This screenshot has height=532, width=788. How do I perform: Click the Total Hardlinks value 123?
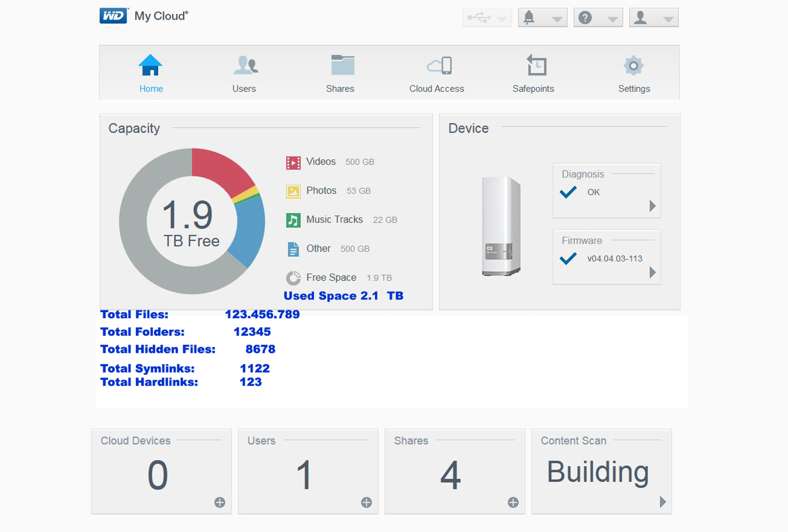251,382
